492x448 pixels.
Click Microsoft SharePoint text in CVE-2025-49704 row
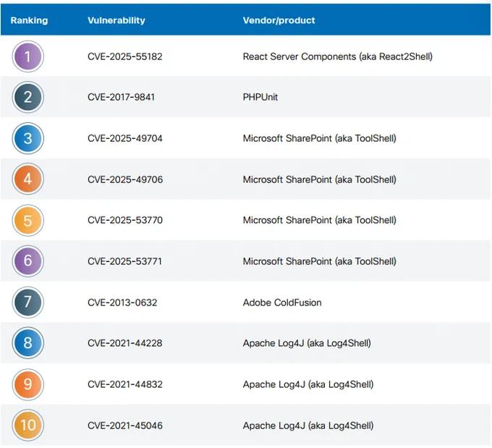point(319,138)
